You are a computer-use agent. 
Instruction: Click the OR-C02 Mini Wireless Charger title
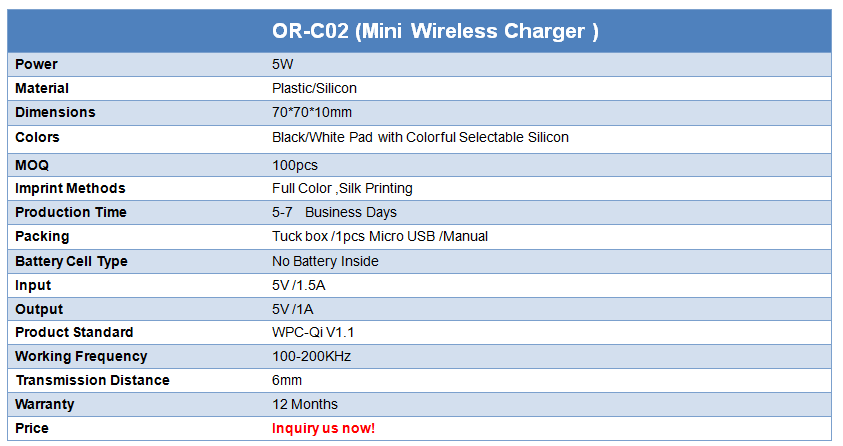435,31
